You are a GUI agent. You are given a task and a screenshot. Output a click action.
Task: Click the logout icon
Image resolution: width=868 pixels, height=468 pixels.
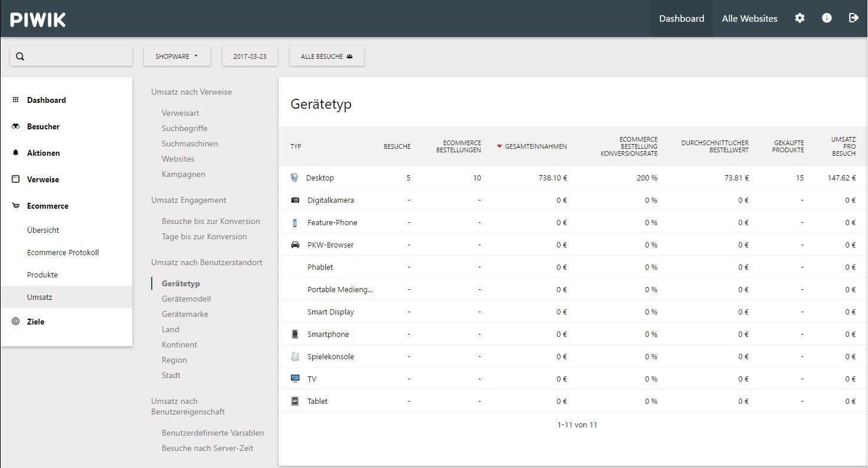pos(854,18)
